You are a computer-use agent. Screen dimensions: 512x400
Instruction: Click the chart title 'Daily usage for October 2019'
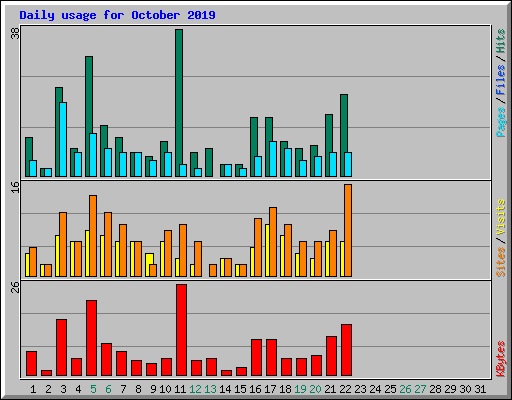(117, 15)
